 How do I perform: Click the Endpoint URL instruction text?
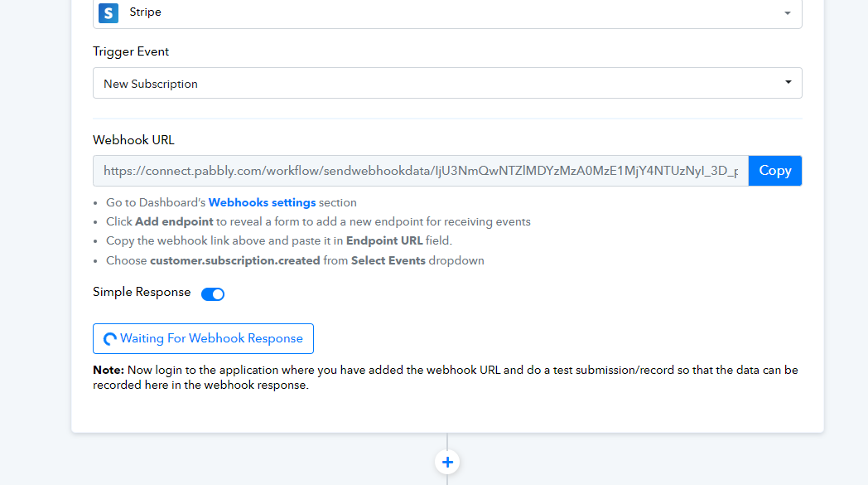click(384, 240)
